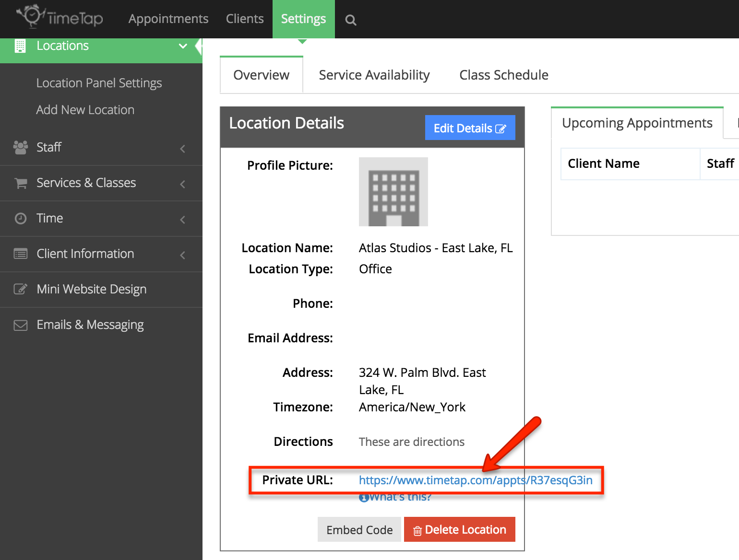The image size is (739, 560).
Task: Click the 'These are directions' text
Action: (412, 442)
